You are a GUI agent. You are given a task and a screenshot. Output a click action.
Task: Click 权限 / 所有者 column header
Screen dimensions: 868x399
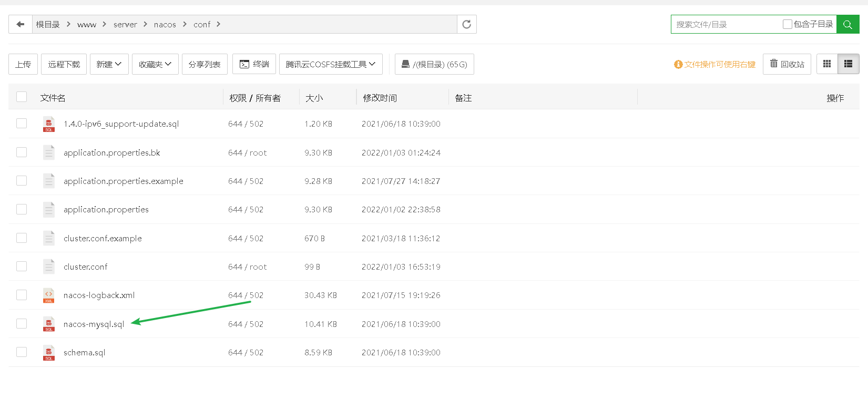coord(255,98)
